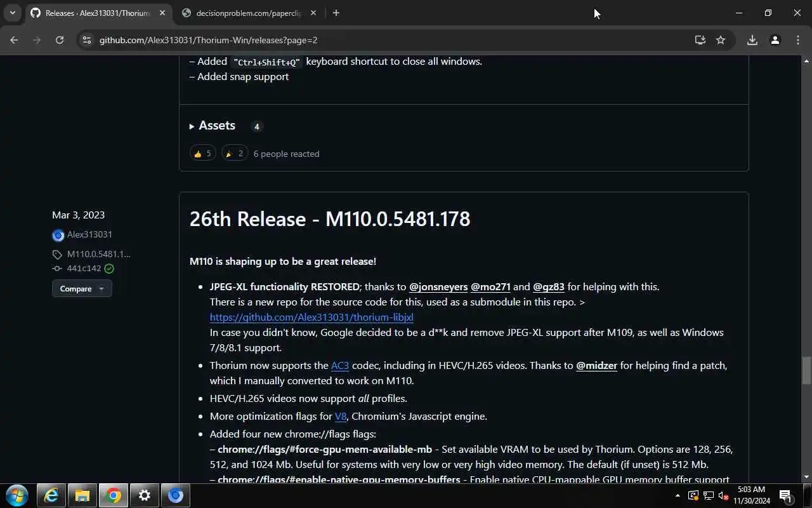812x508 pixels.
Task: Close the decisionproblem.com tab
Action: (x=313, y=13)
